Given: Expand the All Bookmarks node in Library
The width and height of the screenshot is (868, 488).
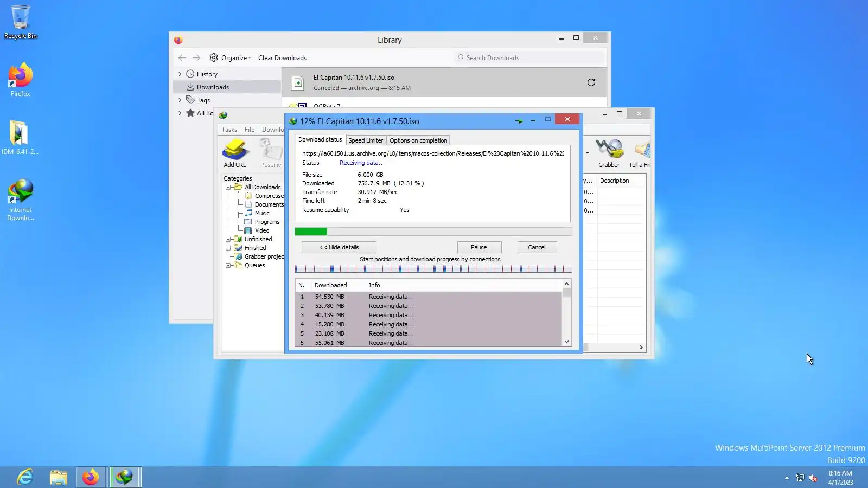Looking at the screenshot, I should pos(180,113).
